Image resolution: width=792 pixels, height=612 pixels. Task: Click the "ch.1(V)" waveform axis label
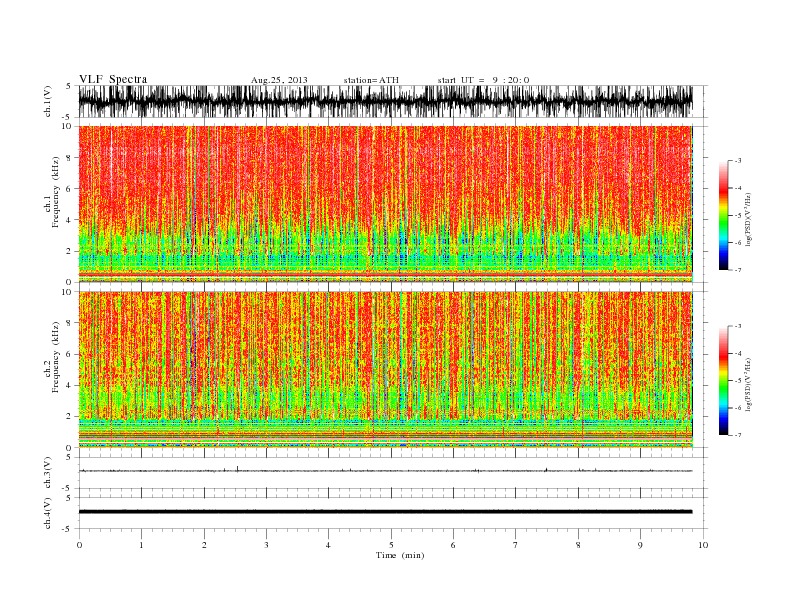pos(47,101)
